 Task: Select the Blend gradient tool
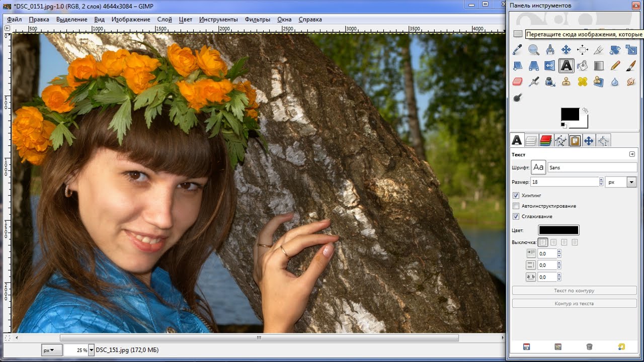pos(599,65)
